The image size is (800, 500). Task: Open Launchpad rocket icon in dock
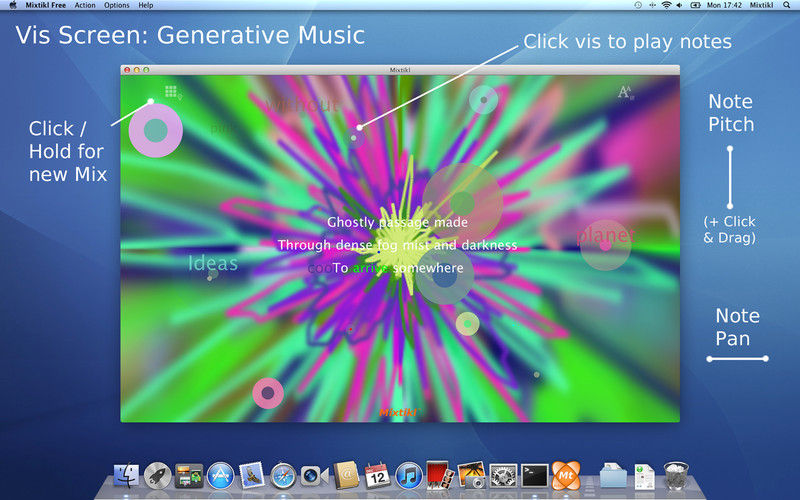pyautogui.click(x=157, y=476)
